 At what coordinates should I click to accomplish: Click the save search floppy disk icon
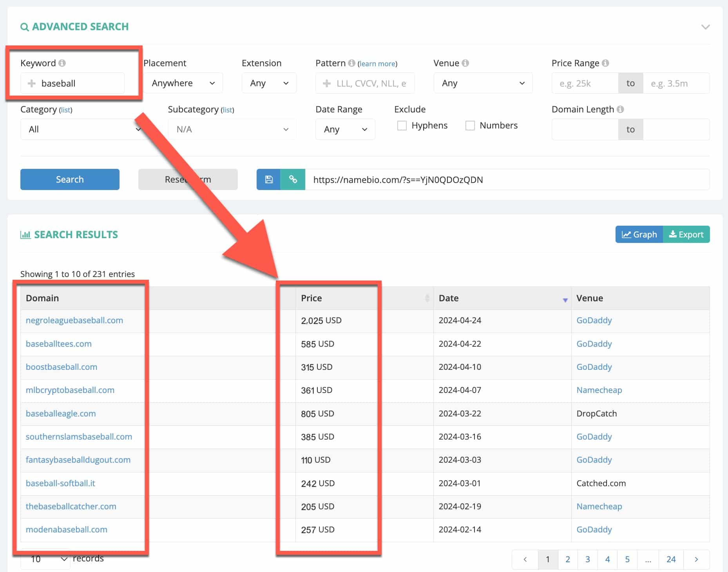[269, 179]
